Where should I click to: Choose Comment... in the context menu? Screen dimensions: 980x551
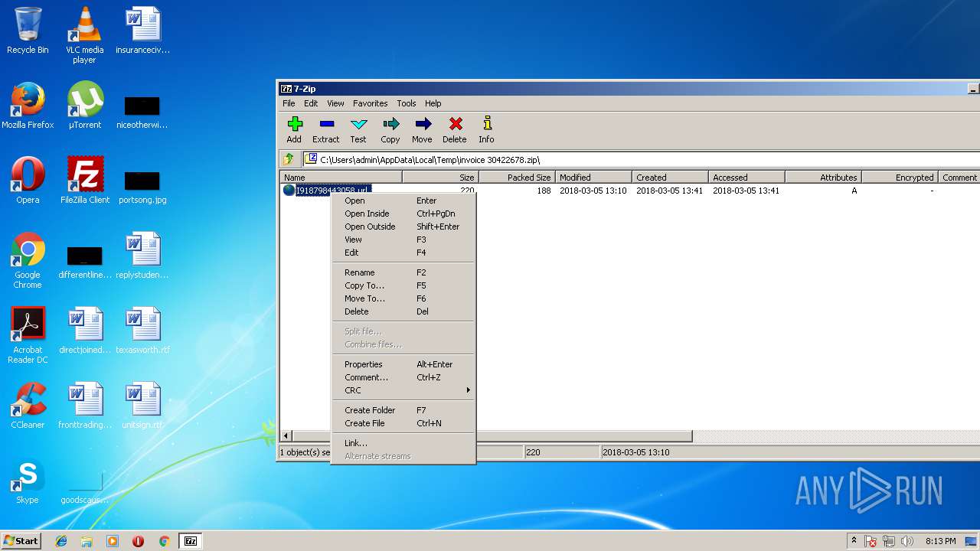[x=403, y=377]
